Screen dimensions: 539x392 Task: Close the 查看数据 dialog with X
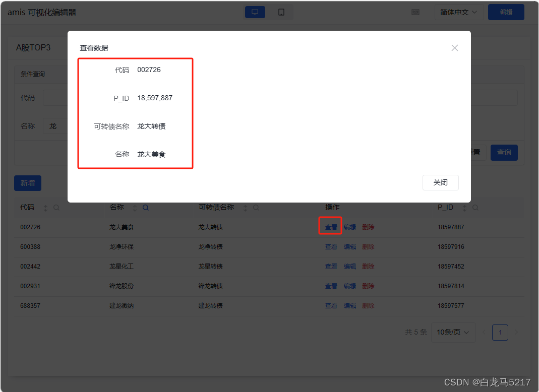(x=454, y=48)
